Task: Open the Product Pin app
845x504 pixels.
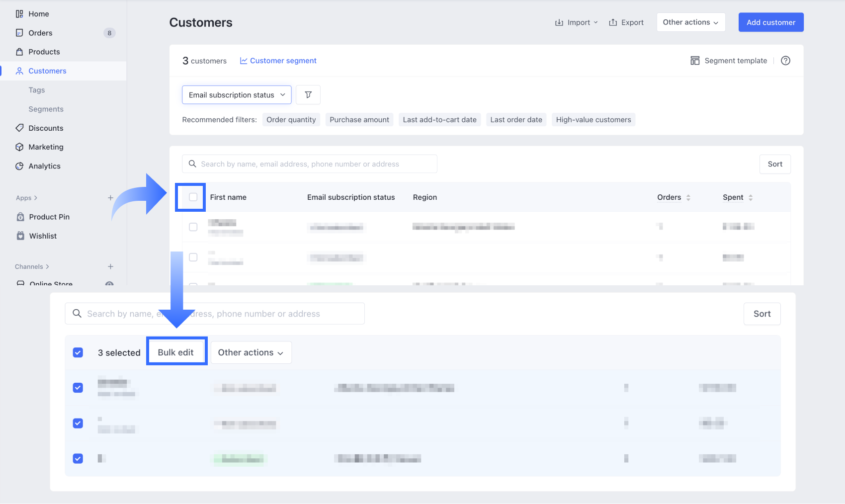Action: (49, 217)
